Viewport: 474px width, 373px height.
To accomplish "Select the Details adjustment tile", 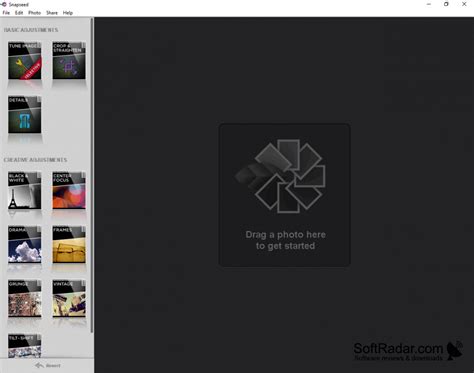I will (x=25, y=115).
